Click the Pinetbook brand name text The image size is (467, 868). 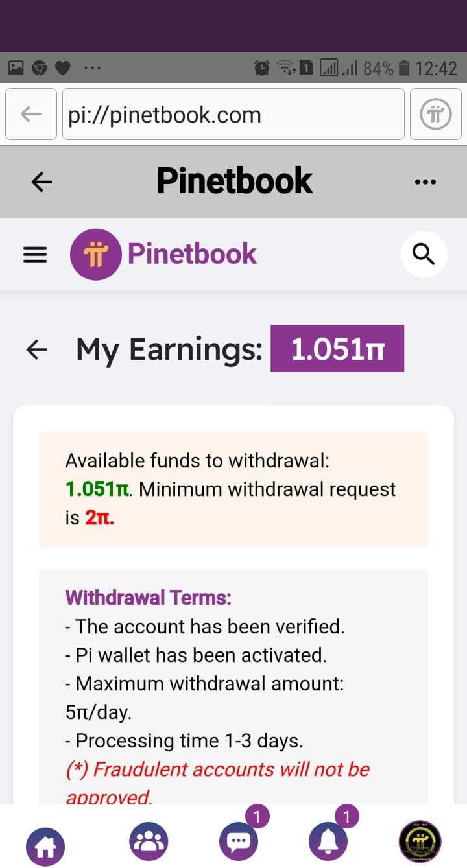[x=192, y=253]
